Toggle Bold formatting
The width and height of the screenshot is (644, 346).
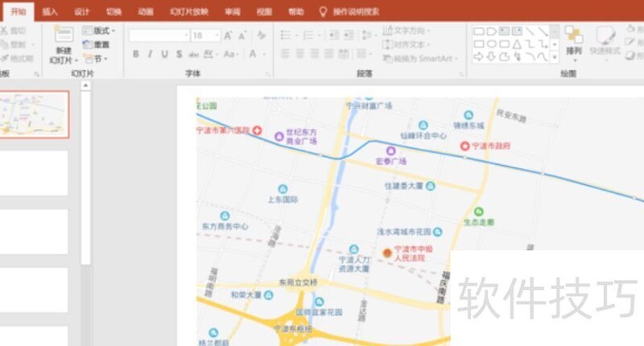[x=135, y=54]
